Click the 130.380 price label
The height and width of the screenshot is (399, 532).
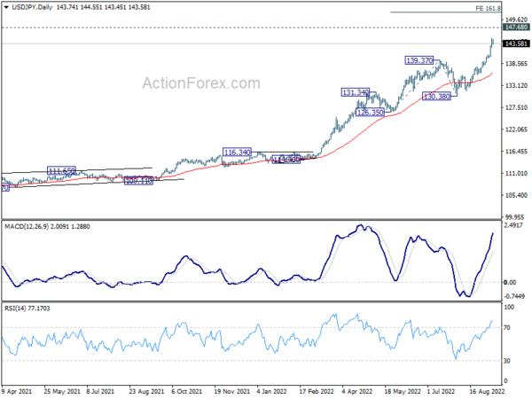[436, 97]
